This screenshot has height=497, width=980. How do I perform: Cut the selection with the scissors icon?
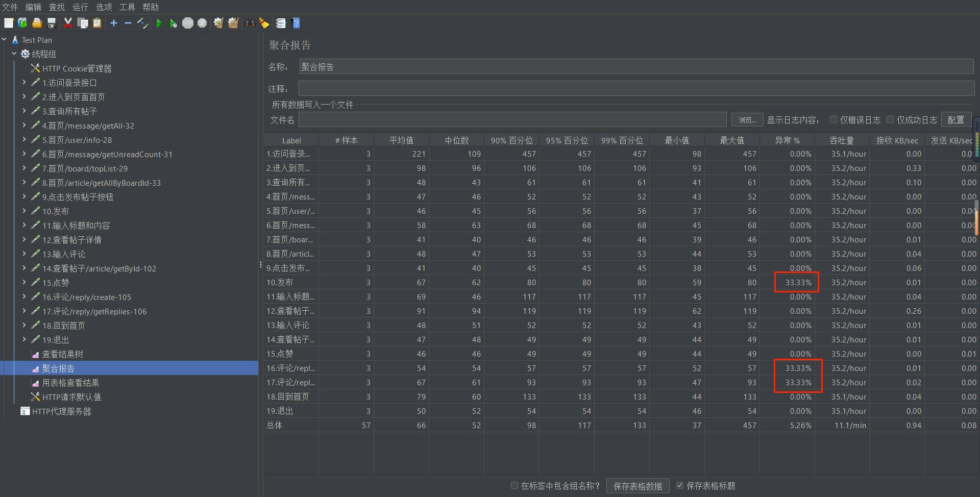click(68, 23)
